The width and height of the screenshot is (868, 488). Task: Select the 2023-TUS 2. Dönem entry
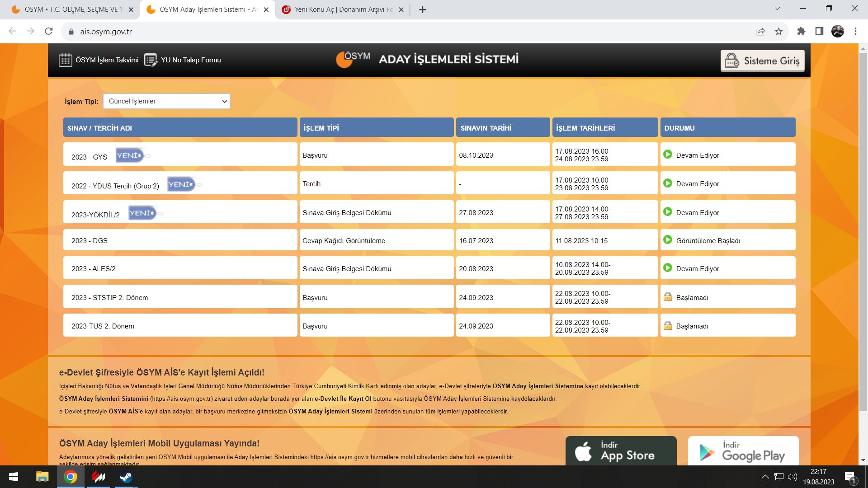click(103, 326)
